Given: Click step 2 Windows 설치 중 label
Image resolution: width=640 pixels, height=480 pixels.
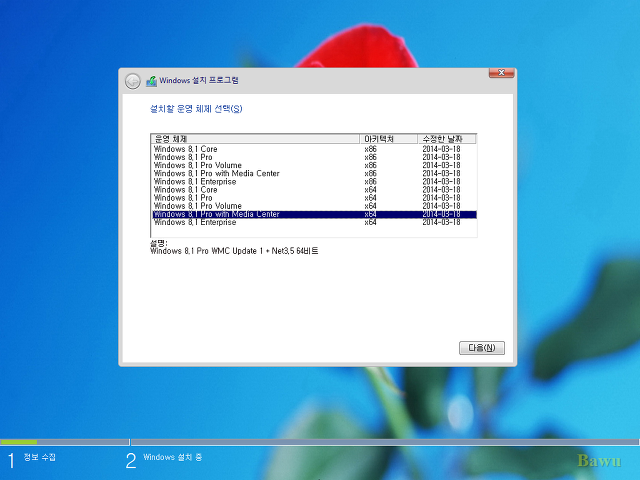Looking at the screenshot, I should pyautogui.click(x=172, y=457).
